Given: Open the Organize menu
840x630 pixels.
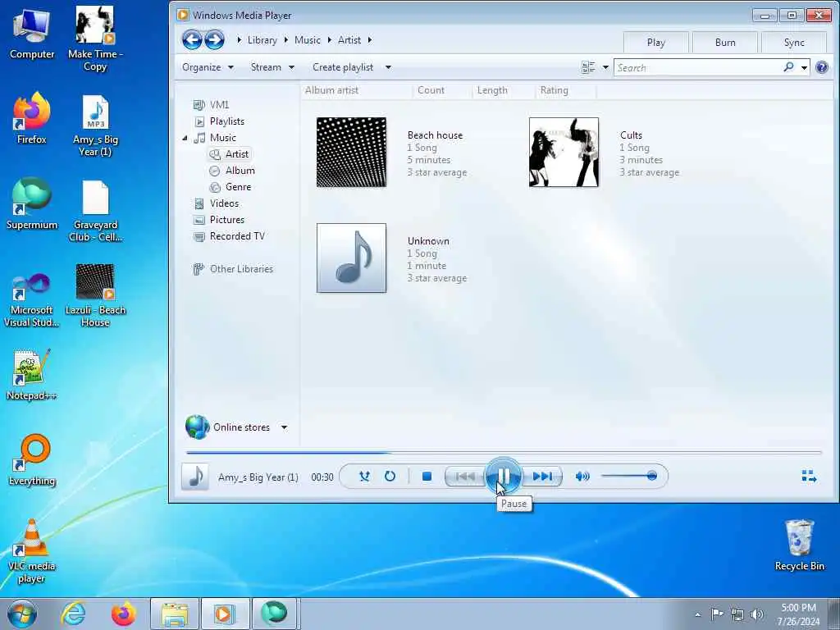Looking at the screenshot, I should coord(208,67).
